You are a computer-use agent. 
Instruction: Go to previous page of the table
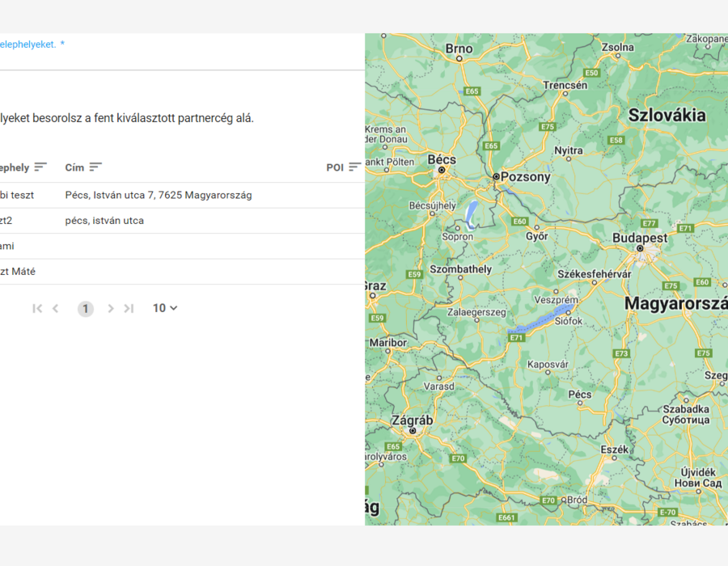pos(56,309)
